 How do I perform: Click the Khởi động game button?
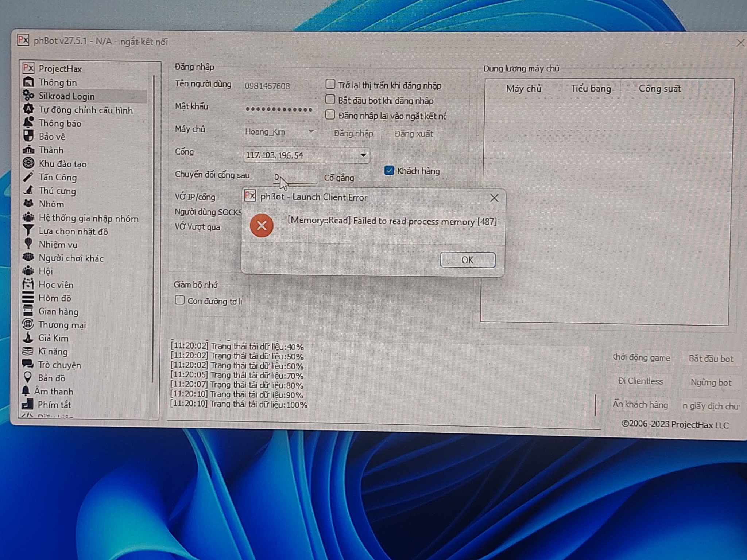point(641,358)
